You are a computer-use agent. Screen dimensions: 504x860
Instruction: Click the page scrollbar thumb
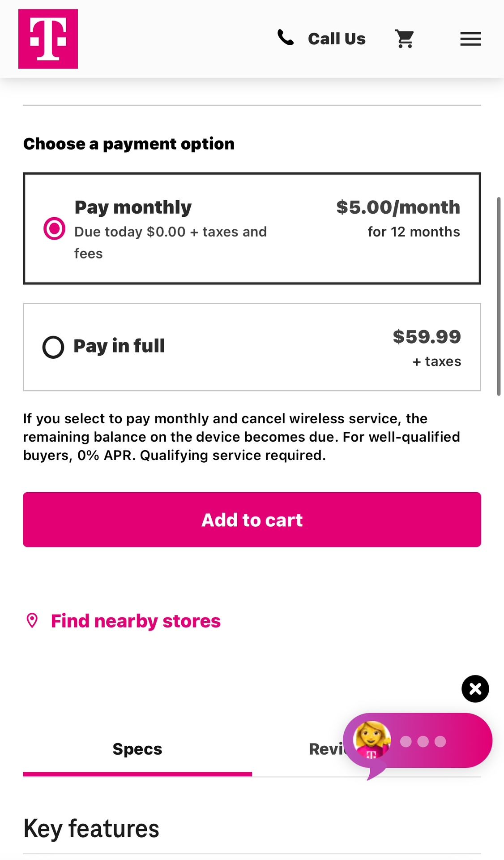(499, 296)
